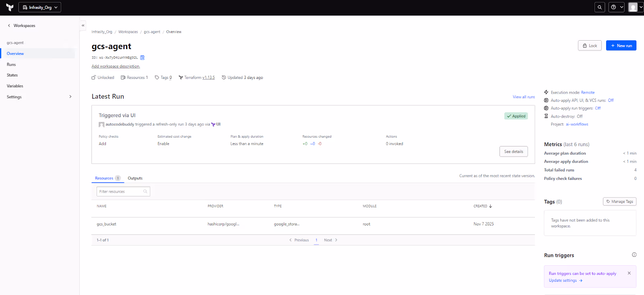Click Total failed runs value 4
This screenshot has height=295, width=644.
(635, 170)
